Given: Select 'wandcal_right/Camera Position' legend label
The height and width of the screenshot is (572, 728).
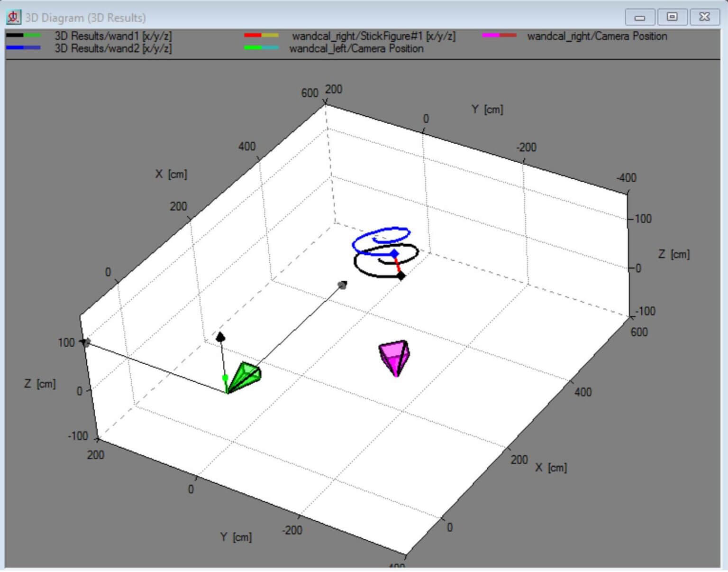Looking at the screenshot, I should tap(597, 36).
